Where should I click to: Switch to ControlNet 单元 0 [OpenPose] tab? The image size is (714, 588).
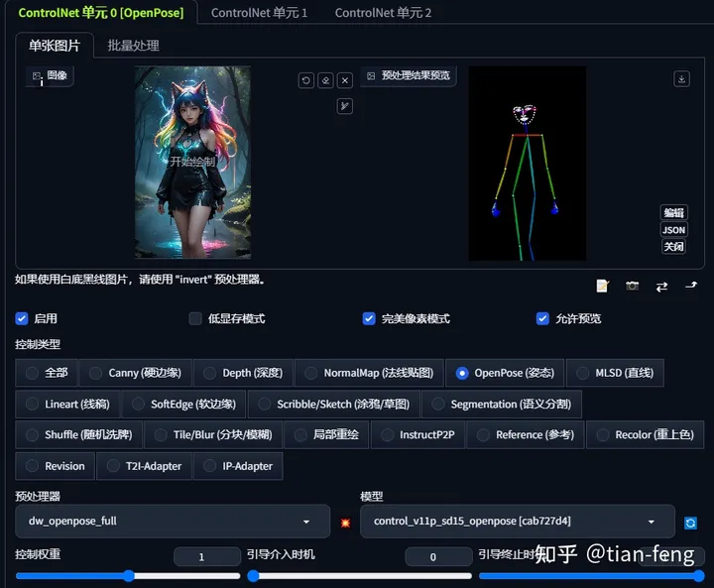(x=101, y=12)
